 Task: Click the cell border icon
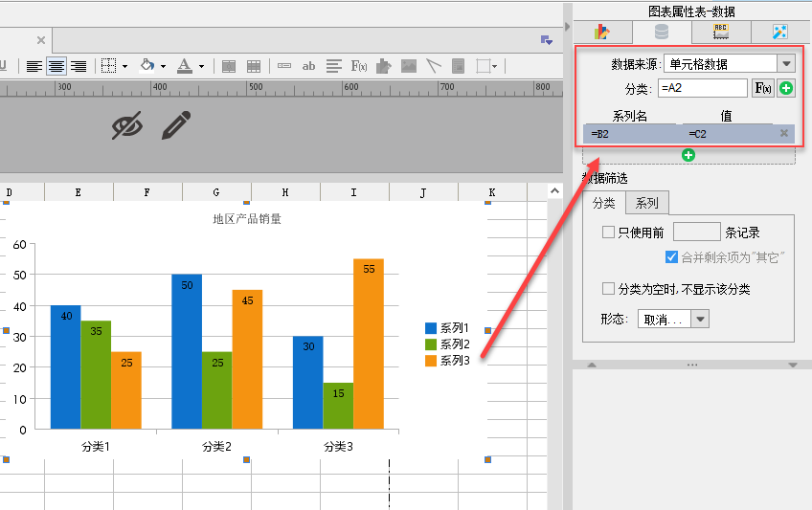(x=108, y=66)
